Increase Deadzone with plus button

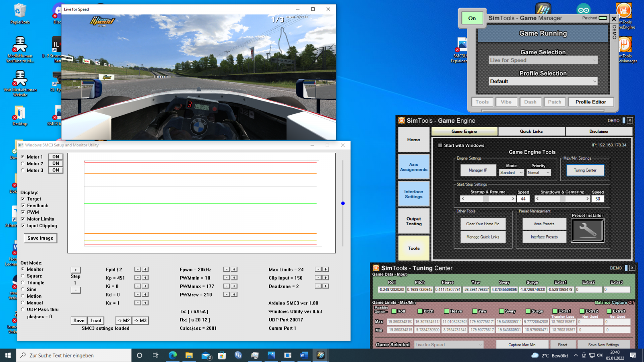click(326, 286)
